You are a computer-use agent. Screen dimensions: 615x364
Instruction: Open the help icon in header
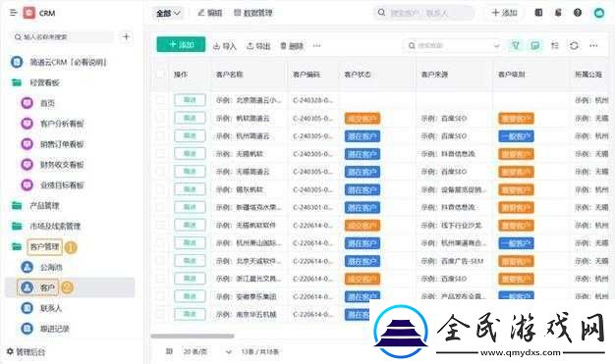578,13
